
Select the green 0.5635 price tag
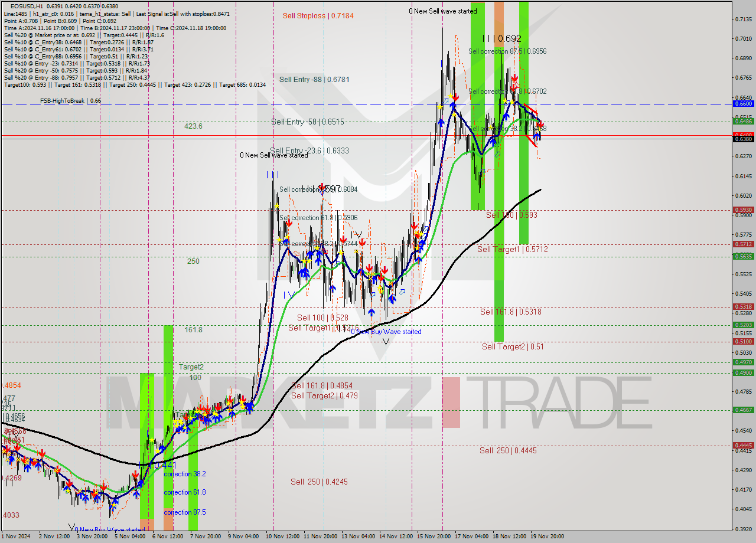pyautogui.click(x=742, y=256)
